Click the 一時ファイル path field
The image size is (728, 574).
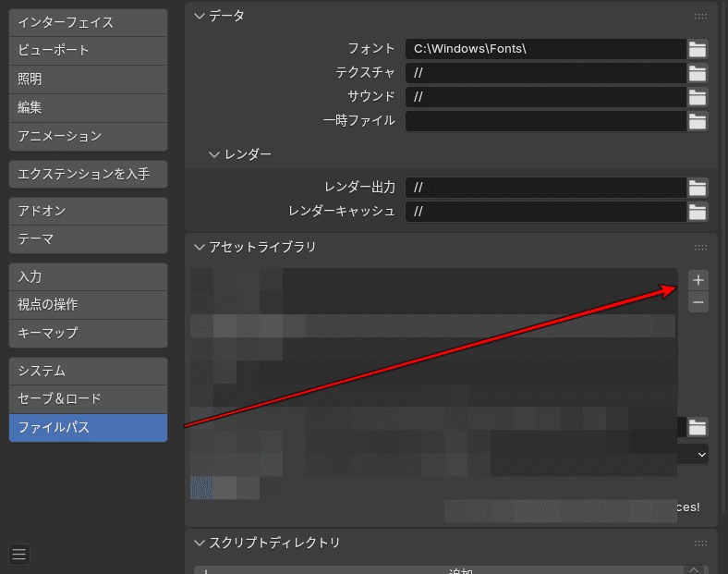click(x=545, y=121)
